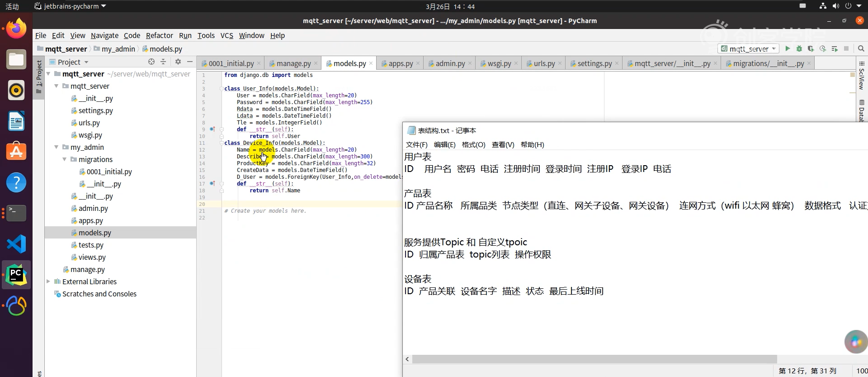Open clock showing 3月26日 14:44
This screenshot has width=868, height=377.
click(450, 6)
